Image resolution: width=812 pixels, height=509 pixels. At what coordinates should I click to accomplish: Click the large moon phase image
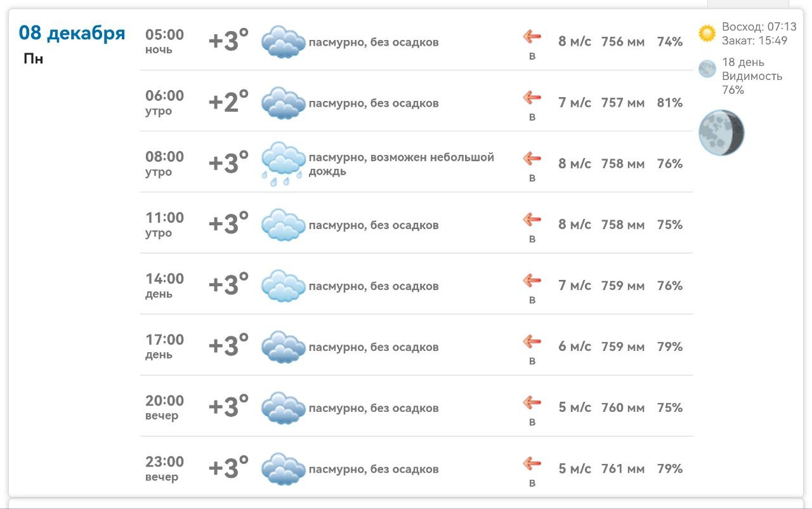pyautogui.click(x=721, y=133)
